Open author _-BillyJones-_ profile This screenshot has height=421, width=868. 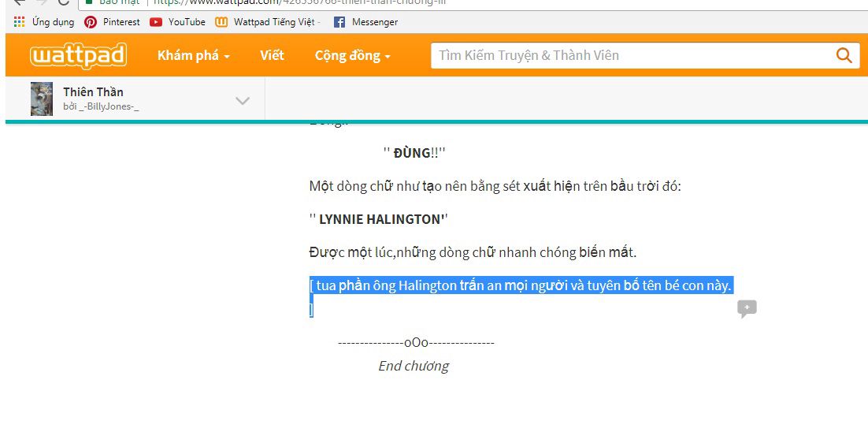(x=101, y=106)
